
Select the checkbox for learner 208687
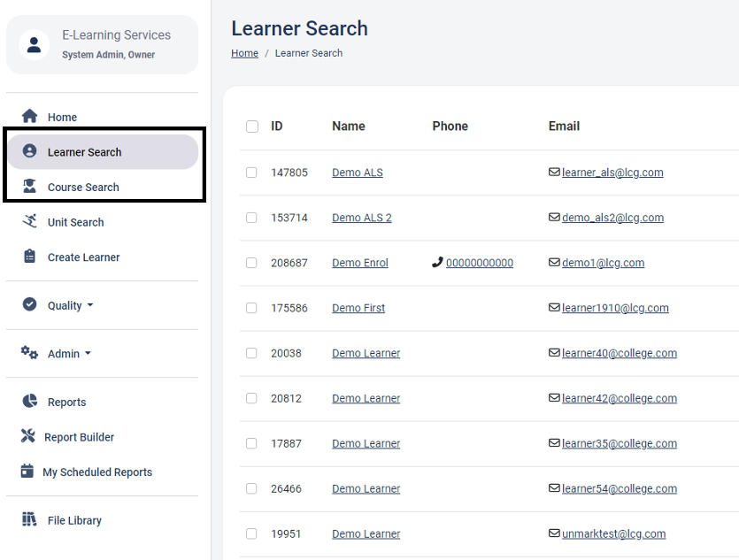point(251,263)
